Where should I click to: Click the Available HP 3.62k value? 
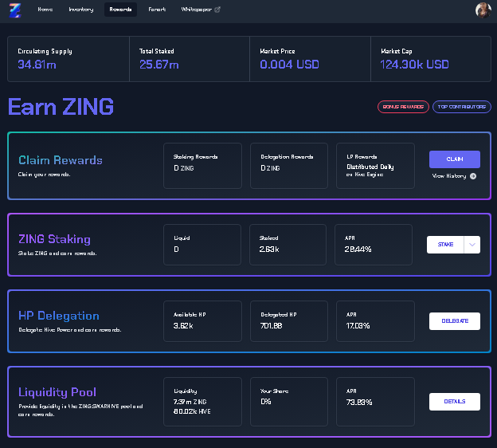(183, 326)
